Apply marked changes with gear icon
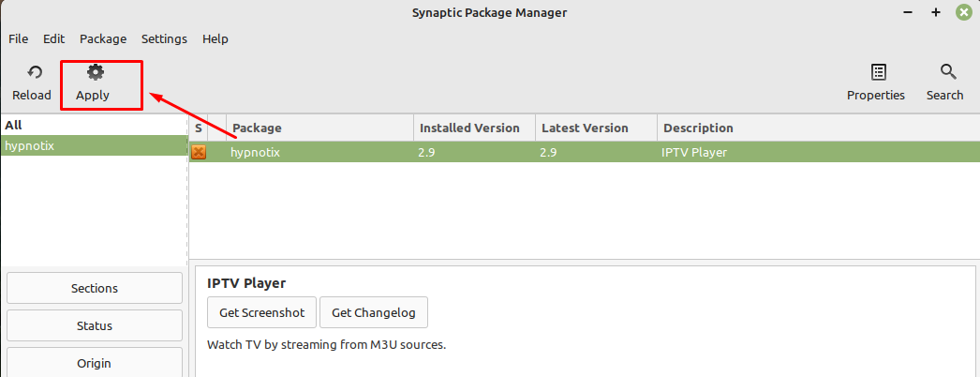980x377 pixels. [93, 83]
